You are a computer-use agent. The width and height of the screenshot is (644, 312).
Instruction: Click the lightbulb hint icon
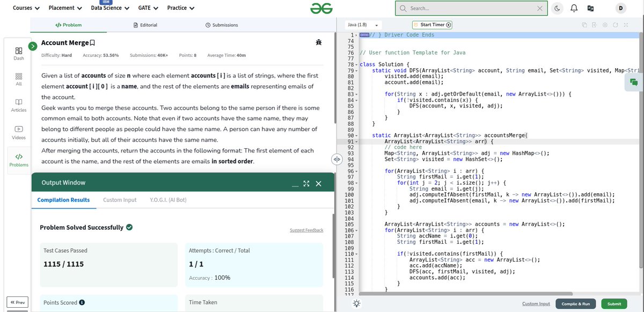[356, 303]
